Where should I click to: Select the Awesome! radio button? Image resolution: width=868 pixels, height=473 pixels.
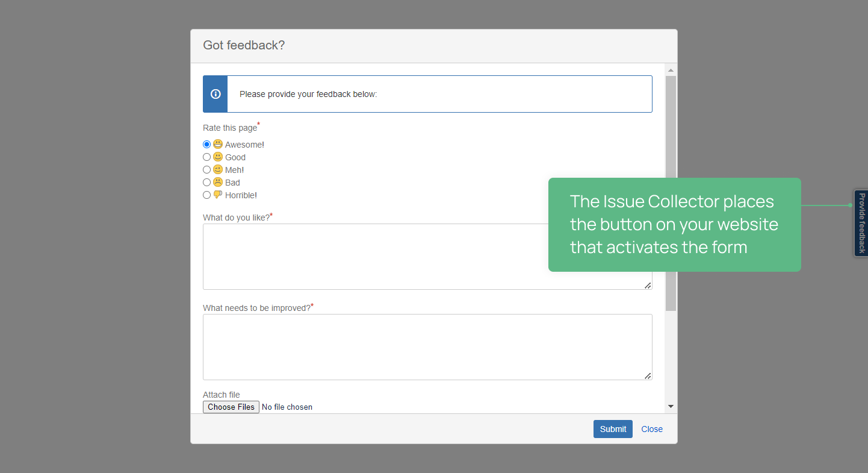207,145
